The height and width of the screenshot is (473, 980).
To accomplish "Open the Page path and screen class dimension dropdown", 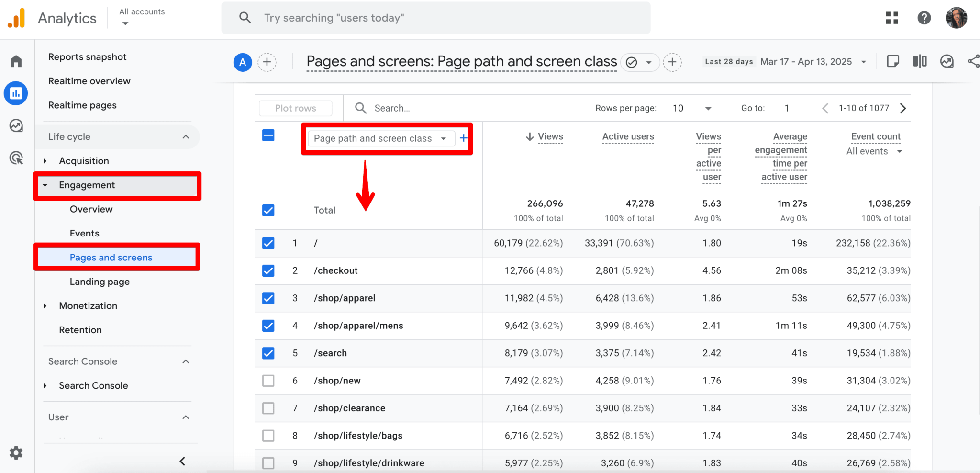I will tap(380, 138).
